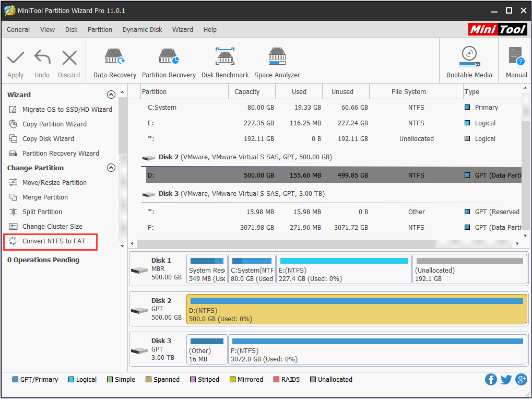Click the Migrate OS to SSD/HD Wizard icon
This screenshot has height=399, width=532.
coord(13,109)
